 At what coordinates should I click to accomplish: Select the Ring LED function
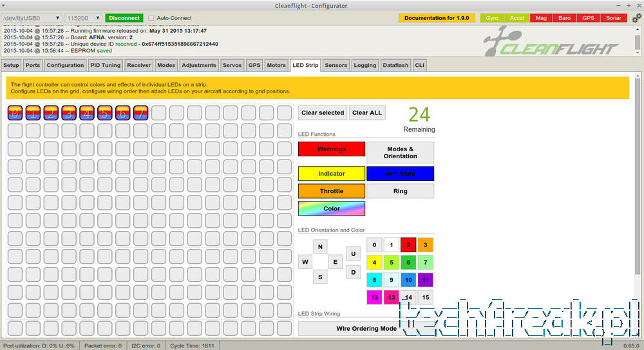pos(400,191)
